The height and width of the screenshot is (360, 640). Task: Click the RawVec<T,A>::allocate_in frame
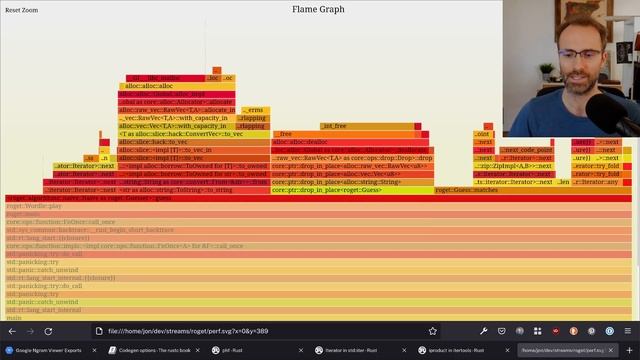(177, 110)
